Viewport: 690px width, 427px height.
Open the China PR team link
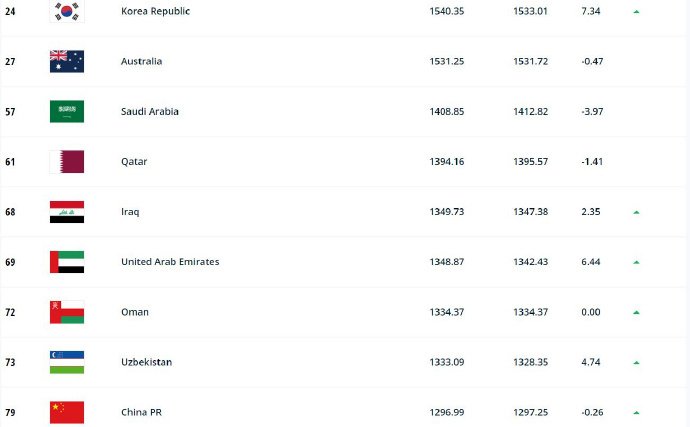point(141,412)
